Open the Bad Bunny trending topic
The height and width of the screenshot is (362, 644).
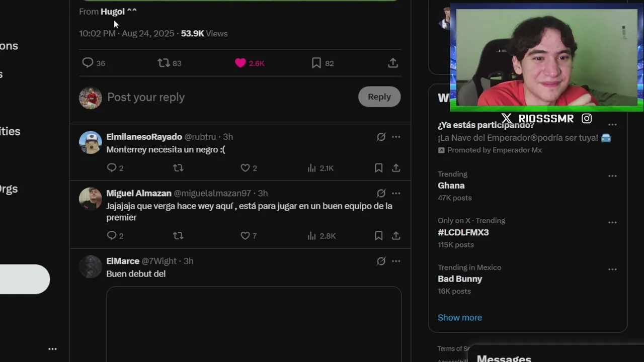pyautogui.click(x=460, y=279)
